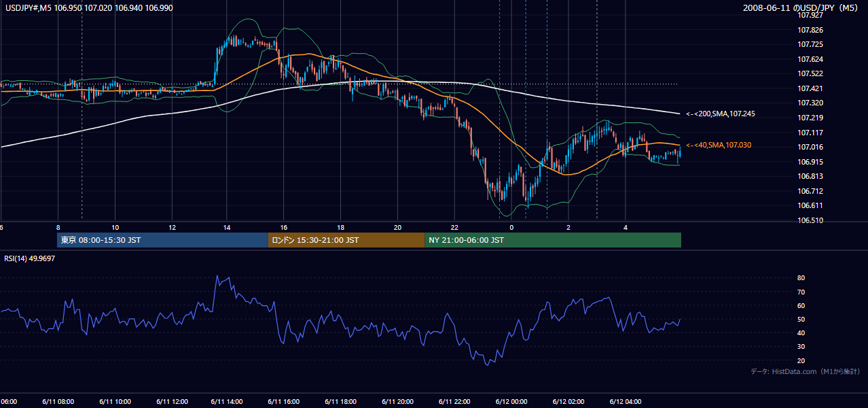The height and width of the screenshot is (408, 868).
Task: Select the 200 SMA label showing 107.245
Action: click(719, 114)
